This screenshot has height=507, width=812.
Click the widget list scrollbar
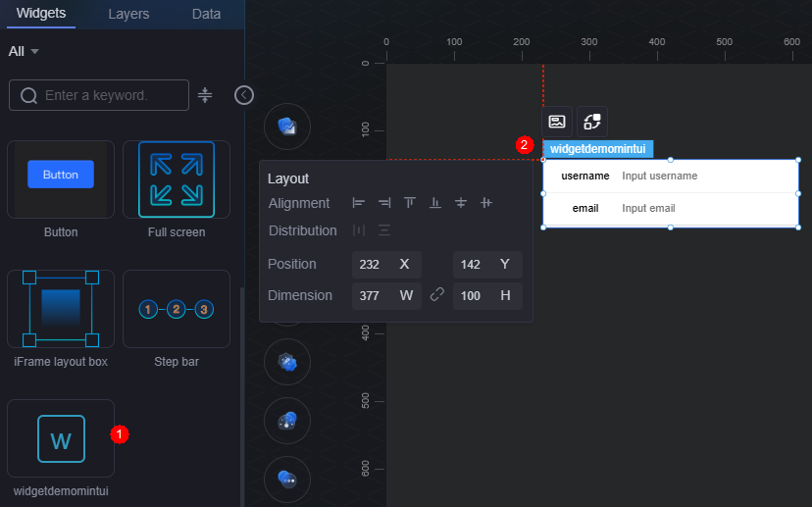(241, 397)
